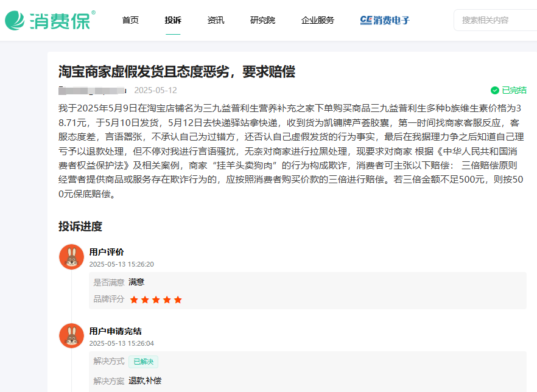Viewport: 537px width, 392px height.
Task: Click the rabbit avatar beside 用户申请完结
Action: [x=72, y=336]
